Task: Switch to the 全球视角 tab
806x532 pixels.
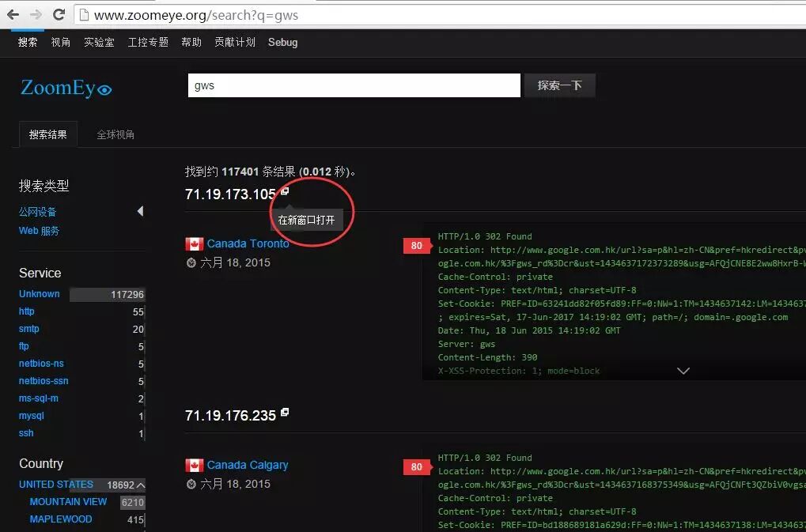Action: point(115,134)
